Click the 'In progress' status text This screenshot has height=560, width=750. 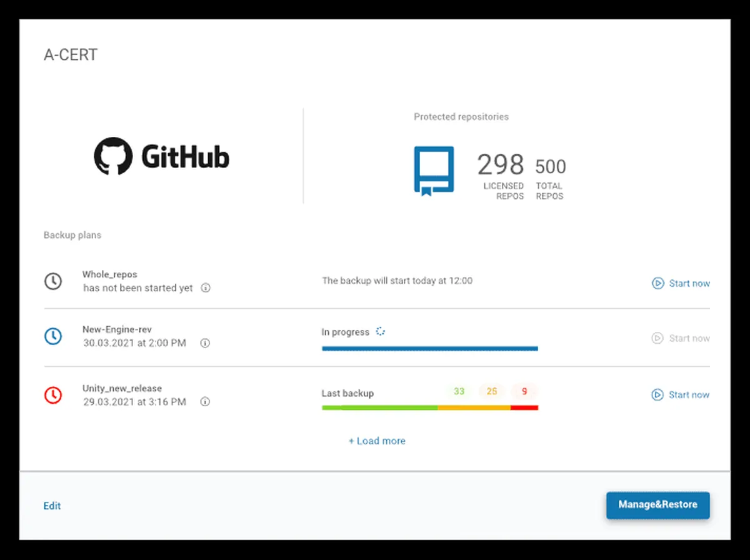click(346, 332)
